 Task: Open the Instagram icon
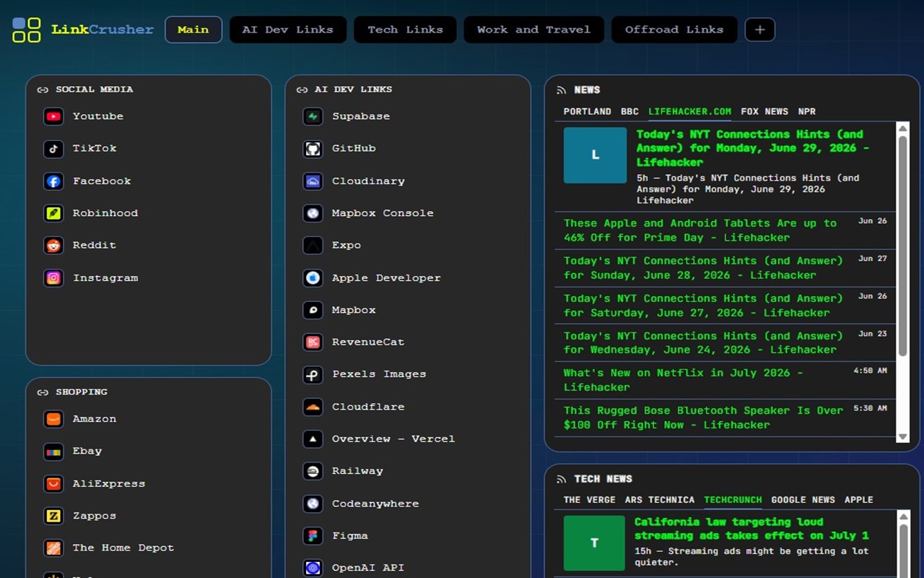[x=53, y=278]
